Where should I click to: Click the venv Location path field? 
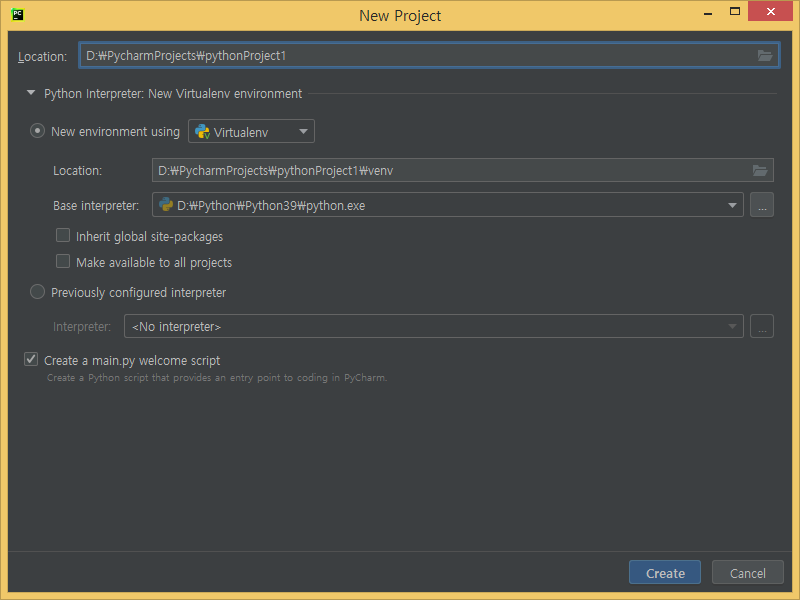[x=463, y=170]
